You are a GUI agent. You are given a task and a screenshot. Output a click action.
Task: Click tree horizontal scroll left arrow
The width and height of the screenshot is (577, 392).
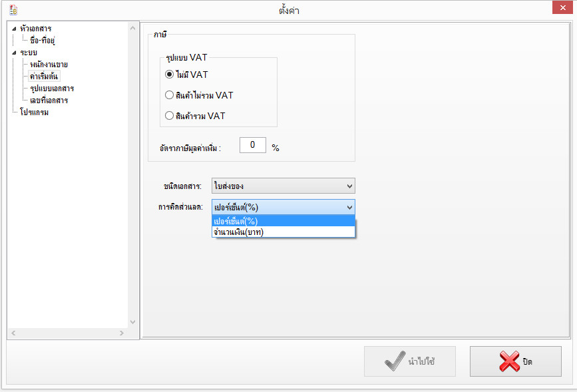(x=13, y=333)
